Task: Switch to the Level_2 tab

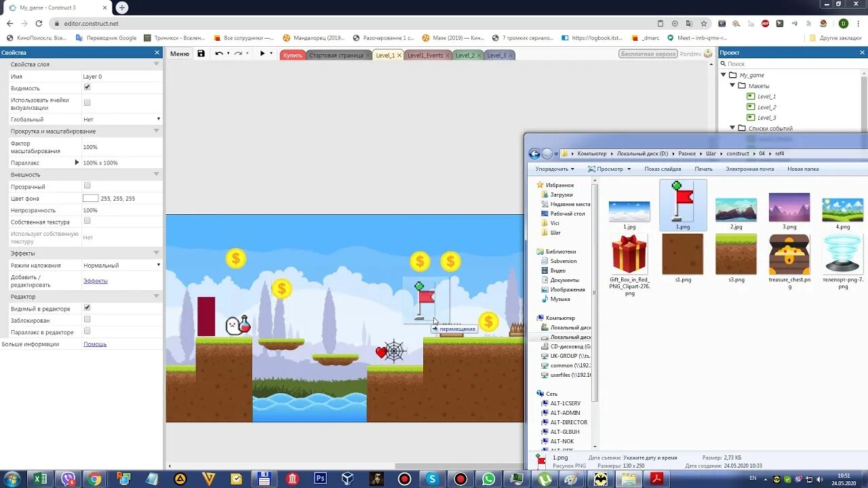Action: tap(465, 55)
